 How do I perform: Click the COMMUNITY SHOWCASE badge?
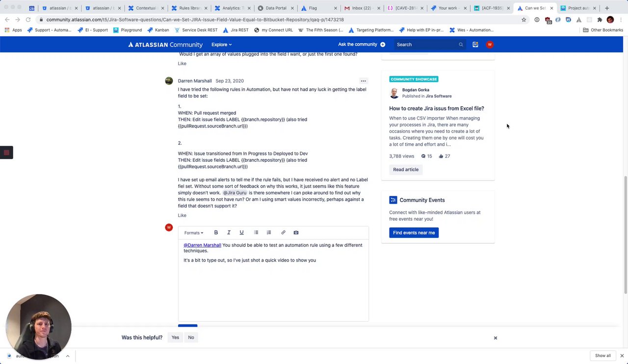(414, 79)
